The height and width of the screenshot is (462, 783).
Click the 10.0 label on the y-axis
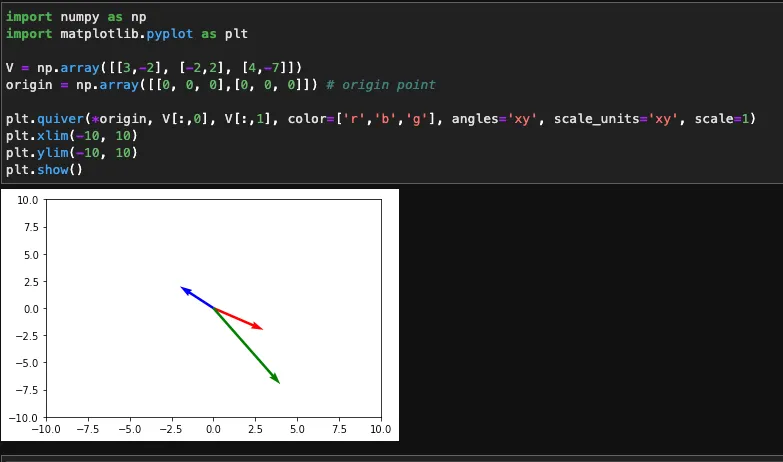pyautogui.click(x=27, y=200)
